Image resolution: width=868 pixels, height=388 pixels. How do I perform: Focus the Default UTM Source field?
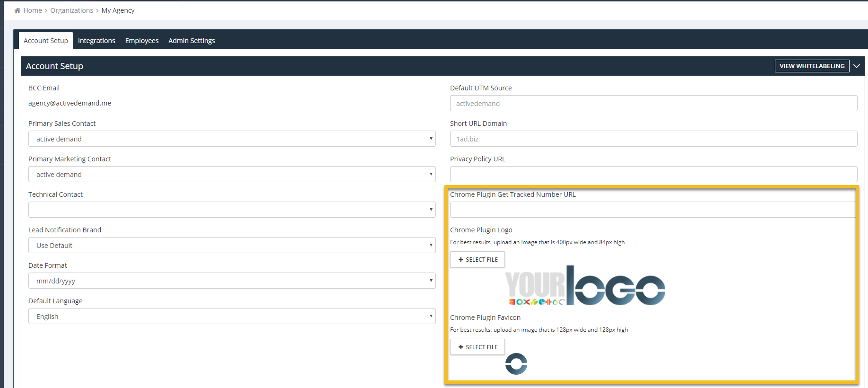[x=654, y=103]
